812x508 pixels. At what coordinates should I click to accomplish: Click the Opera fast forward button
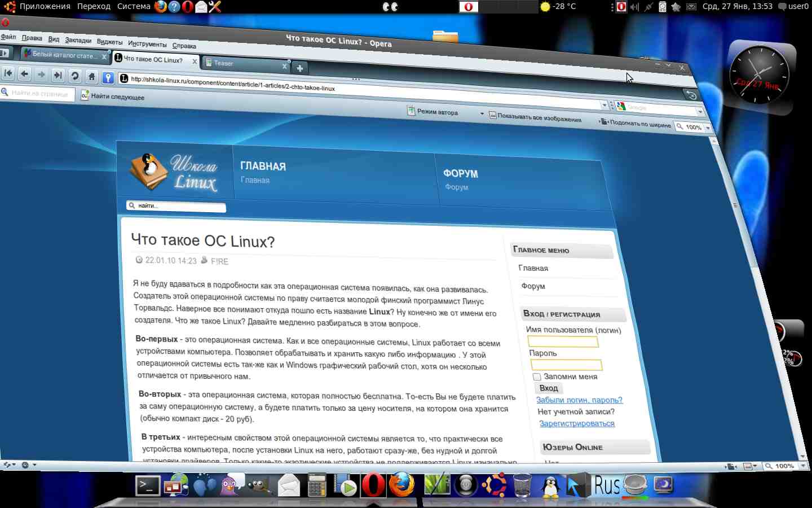coord(58,75)
